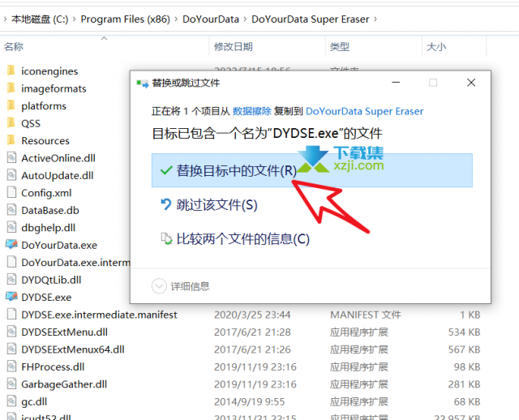Open dropdown arrow after DoYourData Super Eraser
Screen dimensions: 519x420
tap(375, 19)
